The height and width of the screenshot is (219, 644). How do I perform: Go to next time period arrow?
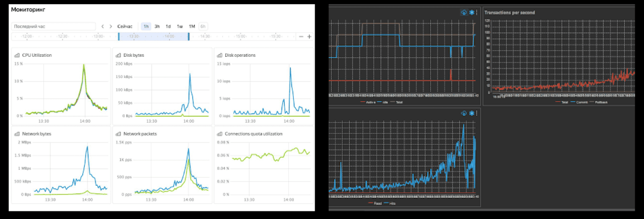[111, 27]
